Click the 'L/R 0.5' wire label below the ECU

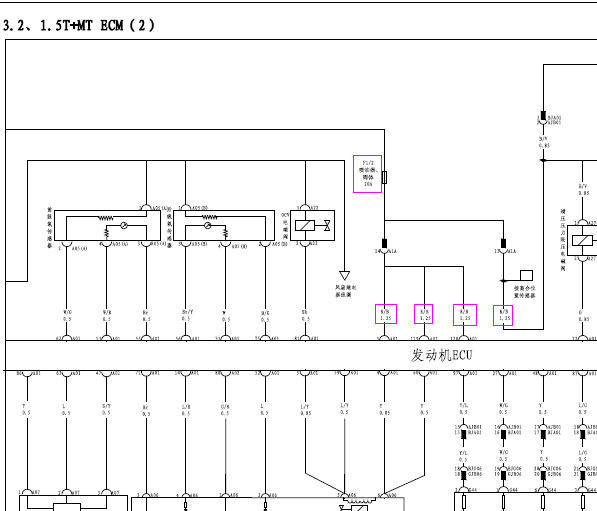click(x=186, y=410)
